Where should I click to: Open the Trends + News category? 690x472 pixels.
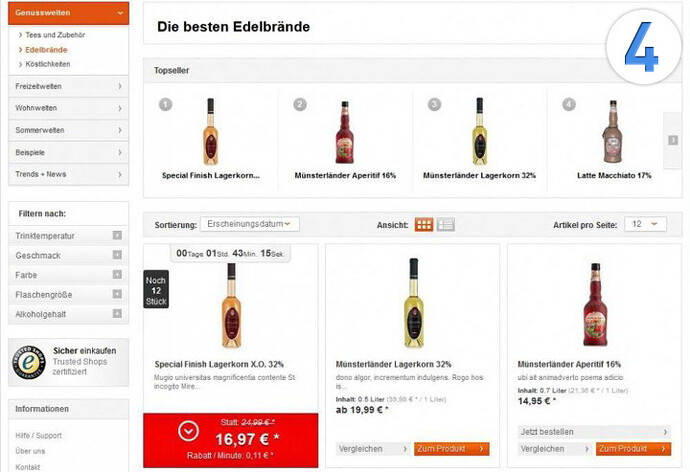coord(69,174)
